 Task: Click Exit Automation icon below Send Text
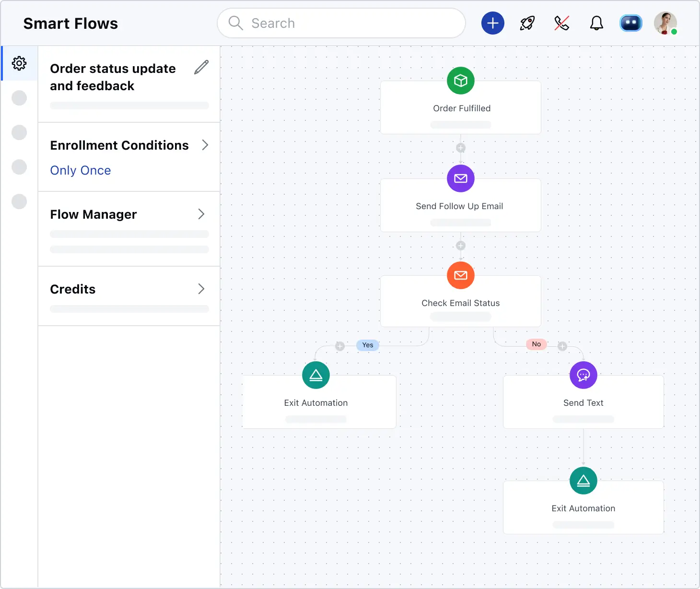coord(583,481)
